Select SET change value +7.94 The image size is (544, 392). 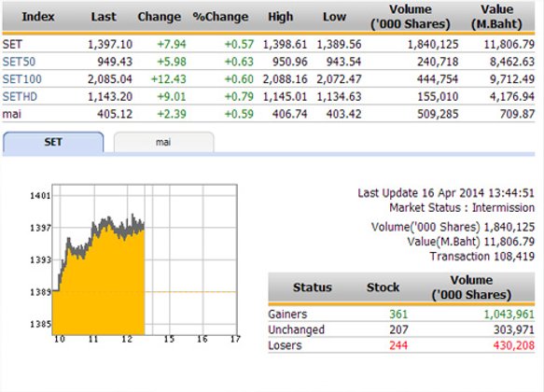[x=172, y=45]
